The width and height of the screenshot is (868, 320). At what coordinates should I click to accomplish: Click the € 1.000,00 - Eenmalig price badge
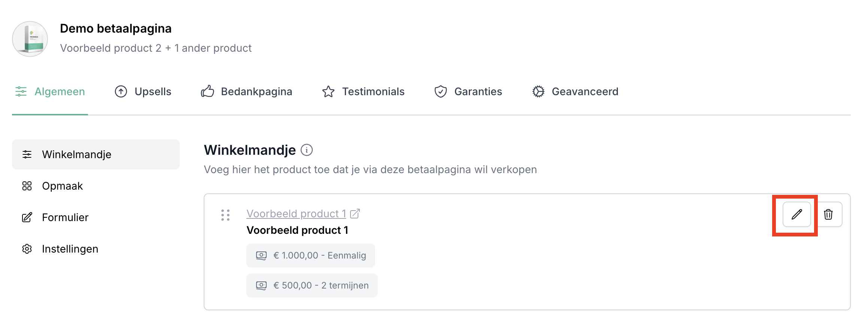[311, 256]
